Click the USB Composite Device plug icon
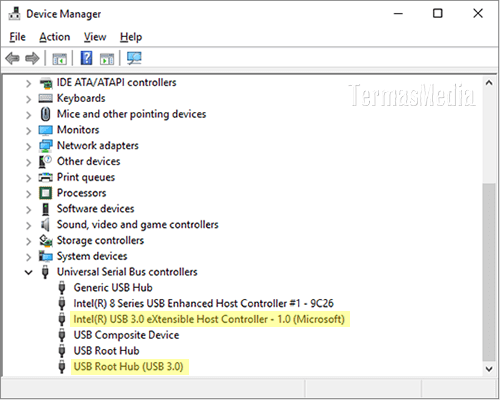The width and height of the screenshot is (500, 400). (x=62, y=335)
